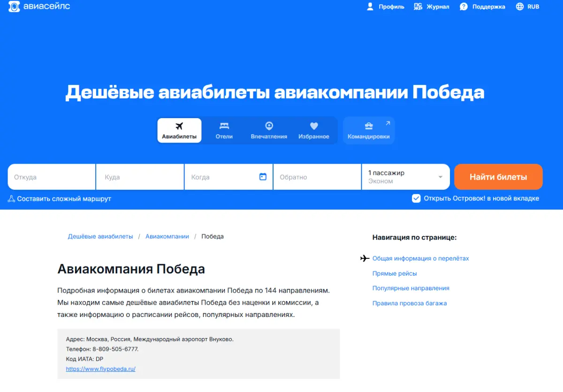Open the Дешёвые авиабилеты breadcrumb link
This screenshot has width=563, height=392.
pyautogui.click(x=100, y=236)
